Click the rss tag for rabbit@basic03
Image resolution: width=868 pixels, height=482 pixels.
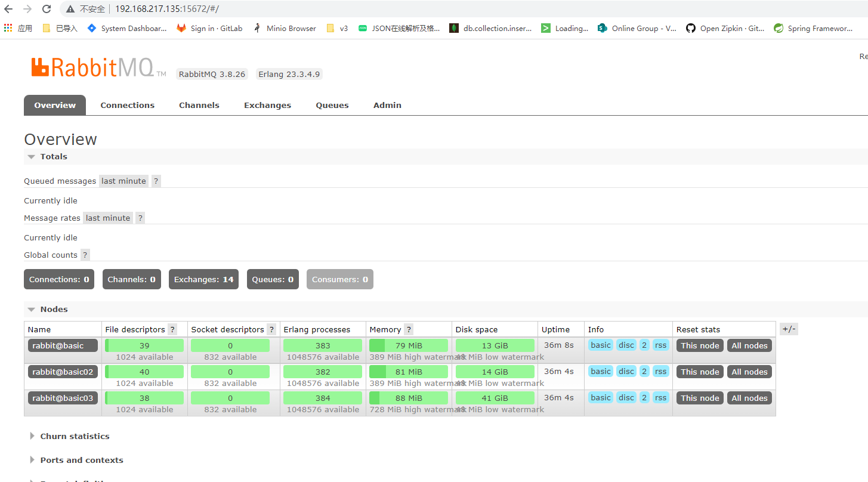[660, 397]
